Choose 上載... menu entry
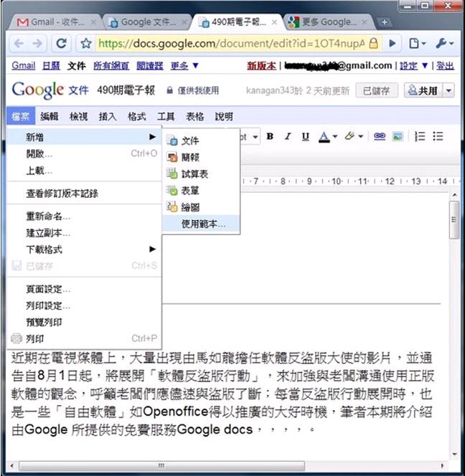465x476 pixels. [x=84, y=171]
